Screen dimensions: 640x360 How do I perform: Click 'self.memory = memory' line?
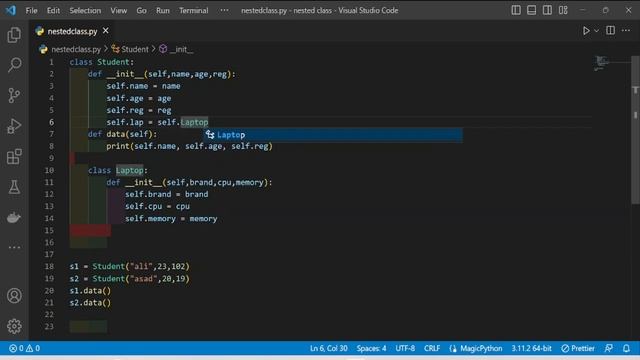point(171,219)
